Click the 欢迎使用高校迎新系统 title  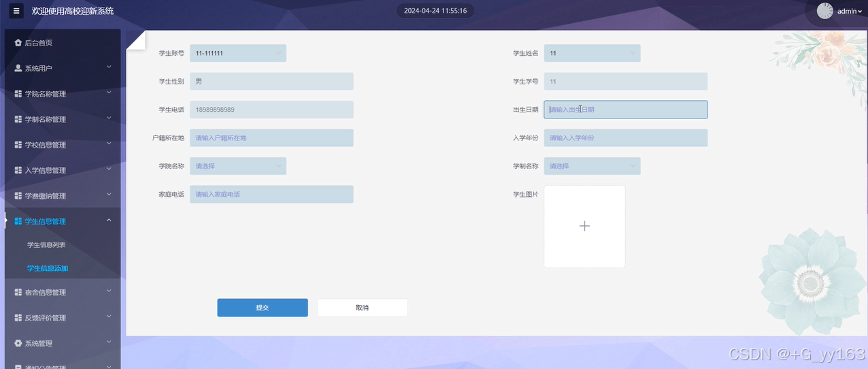pyautogui.click(x=73, y=11)
